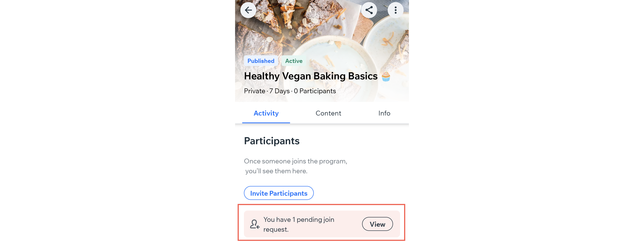This screenshot has width=644, height=242.
Task: Toggle the Published status label
Action: [260, 61]
